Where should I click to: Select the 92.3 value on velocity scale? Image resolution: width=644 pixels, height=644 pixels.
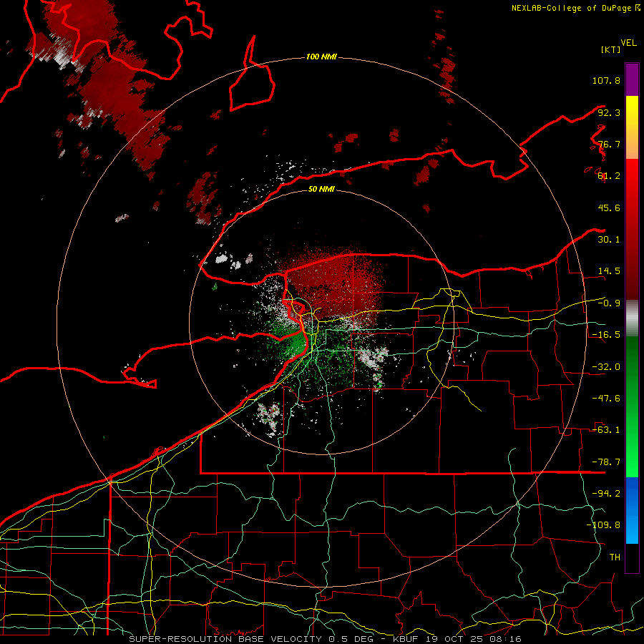tap(609, 112)
